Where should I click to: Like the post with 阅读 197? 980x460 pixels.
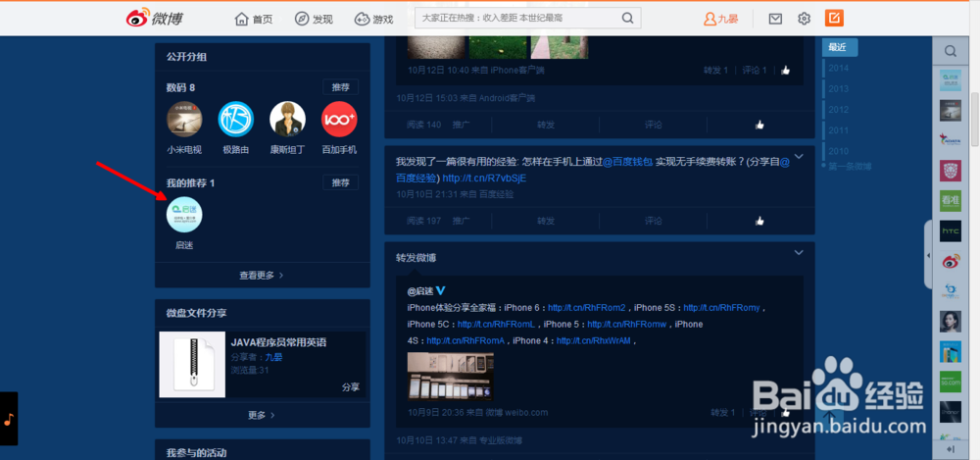[x=760, y=221]
